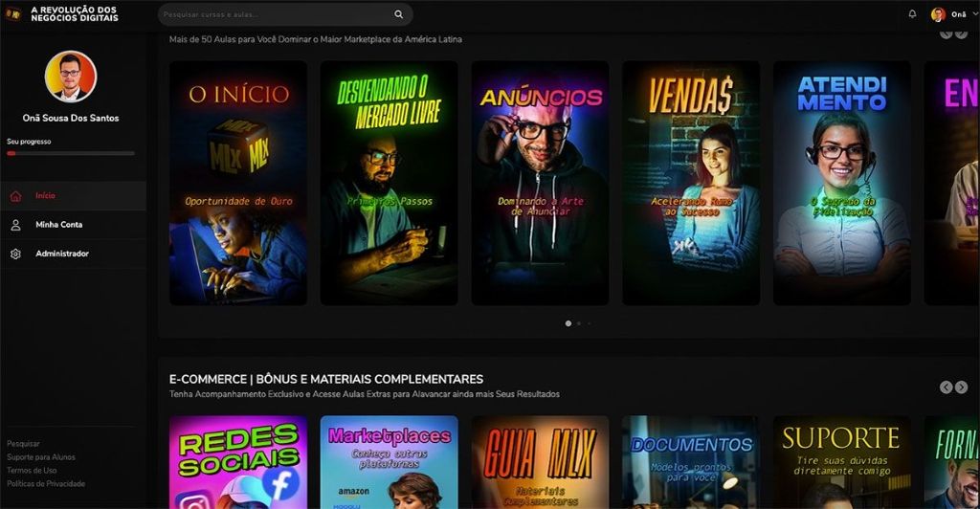The height and width of the screenshot is (509, 980).
Task: Select third carousel page dot
Action: click(x=589, y=323)
